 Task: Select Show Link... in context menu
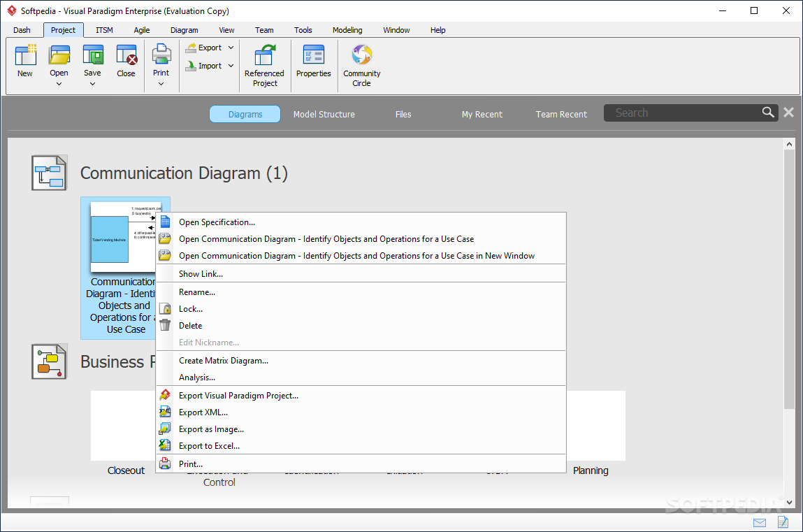point(361,274)
